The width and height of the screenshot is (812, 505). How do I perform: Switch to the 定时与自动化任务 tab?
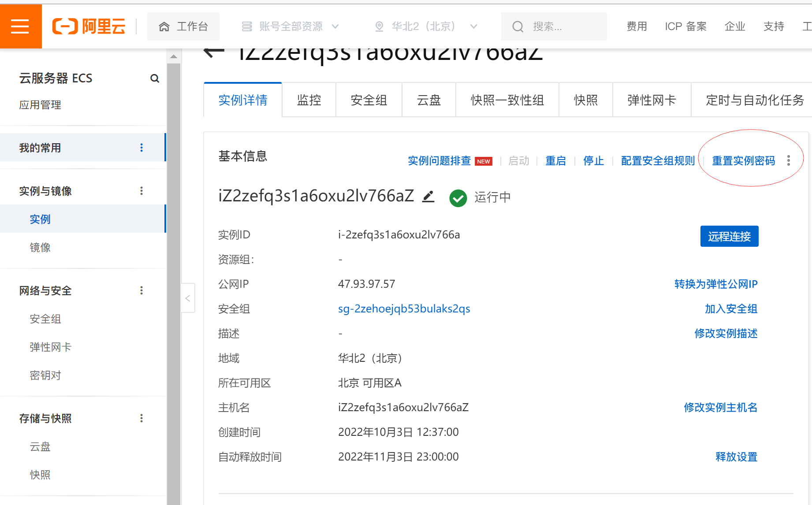click(x=755, y=100)
